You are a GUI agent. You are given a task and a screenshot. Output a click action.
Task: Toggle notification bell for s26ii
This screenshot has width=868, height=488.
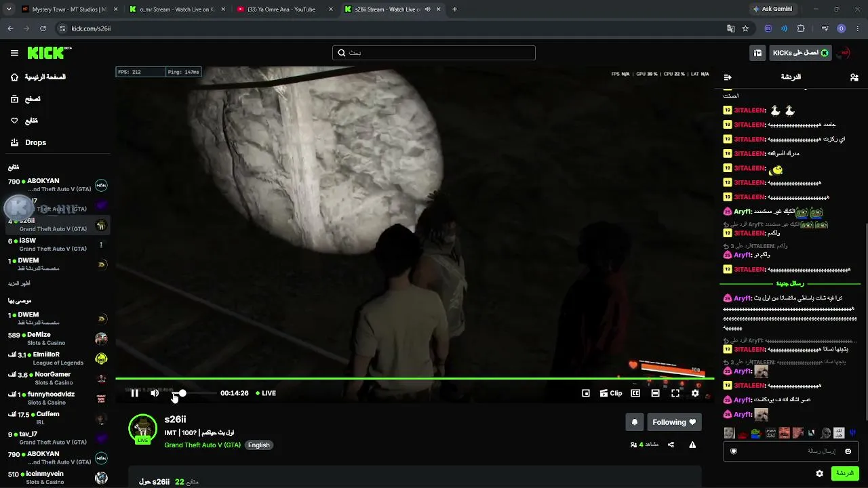pos(634,422)
